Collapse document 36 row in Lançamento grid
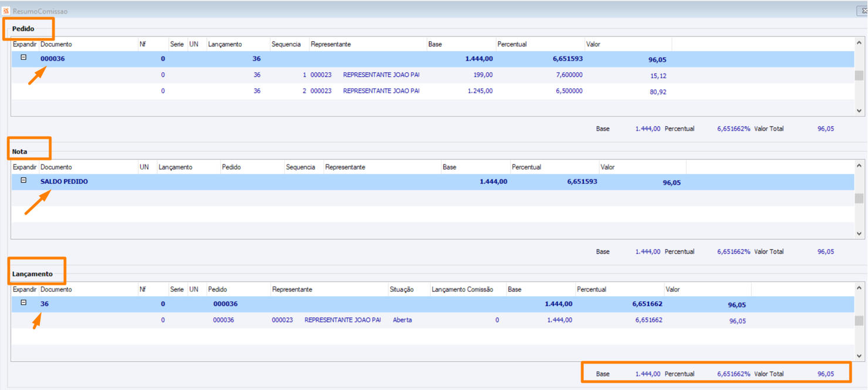Screen dimensions: 868x390 23,302
